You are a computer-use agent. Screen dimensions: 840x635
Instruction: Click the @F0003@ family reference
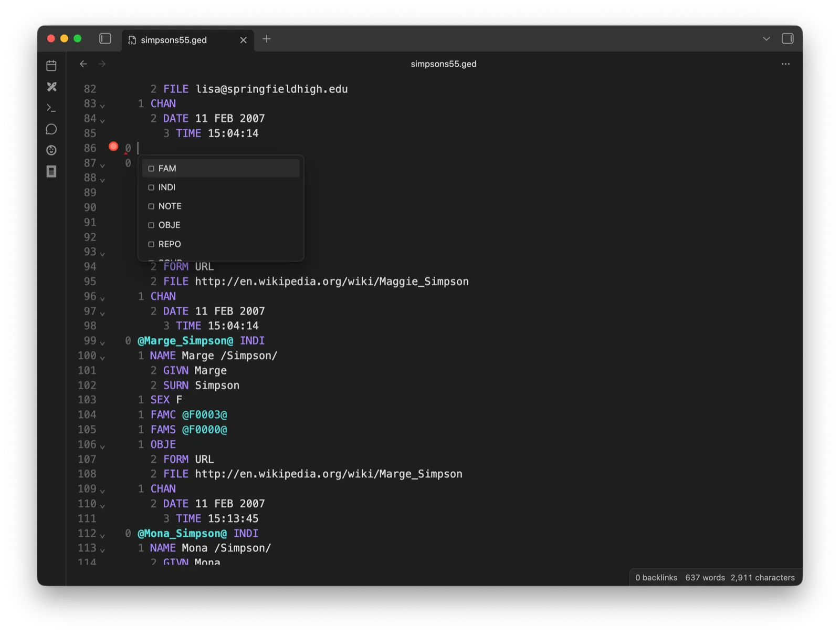point(205,415)
